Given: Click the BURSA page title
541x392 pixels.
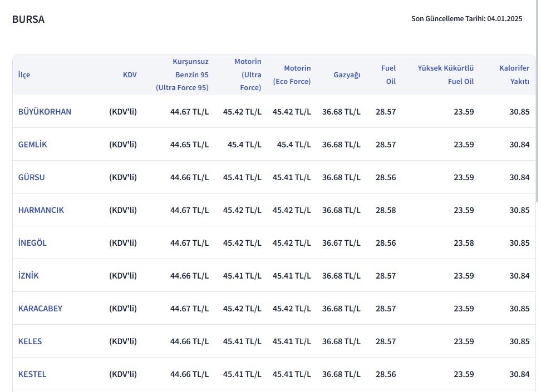Looking at the screenshot, I should coord(28,19).
